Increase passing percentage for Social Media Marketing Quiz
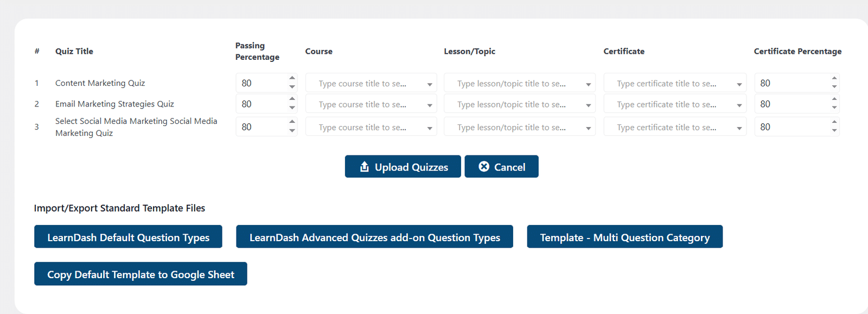Image resolution: width=868 pixels, height=314 pixels. [292, 122]
